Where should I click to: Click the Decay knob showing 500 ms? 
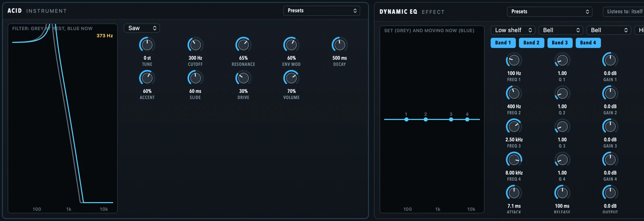[x=339, y=45]
